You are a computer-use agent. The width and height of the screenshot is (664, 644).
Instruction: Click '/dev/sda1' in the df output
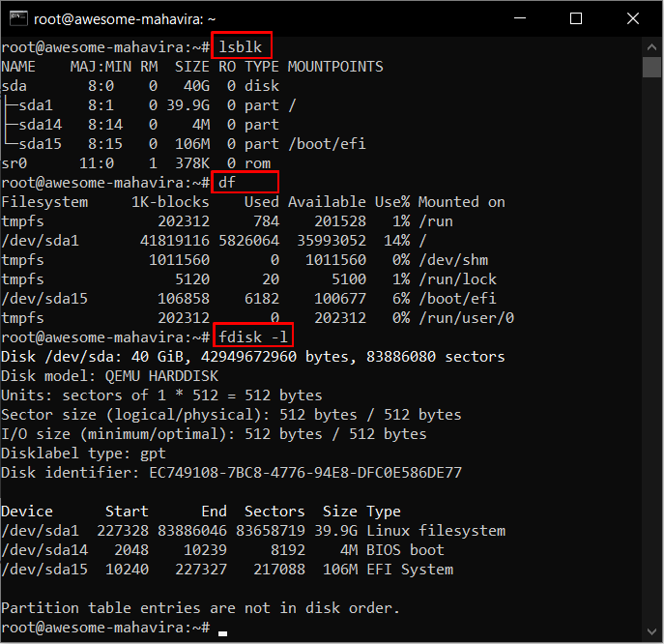[41, 241]
